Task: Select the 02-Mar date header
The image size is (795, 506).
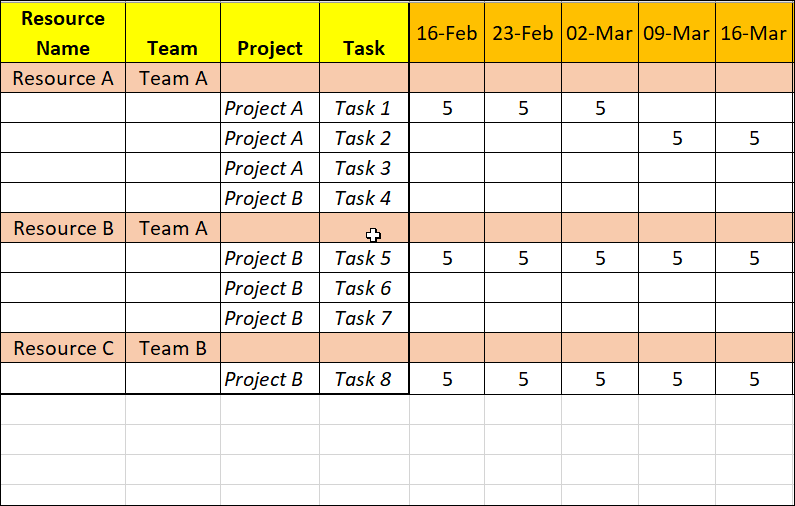Action: pyautogui.click(x=600, y=33)
